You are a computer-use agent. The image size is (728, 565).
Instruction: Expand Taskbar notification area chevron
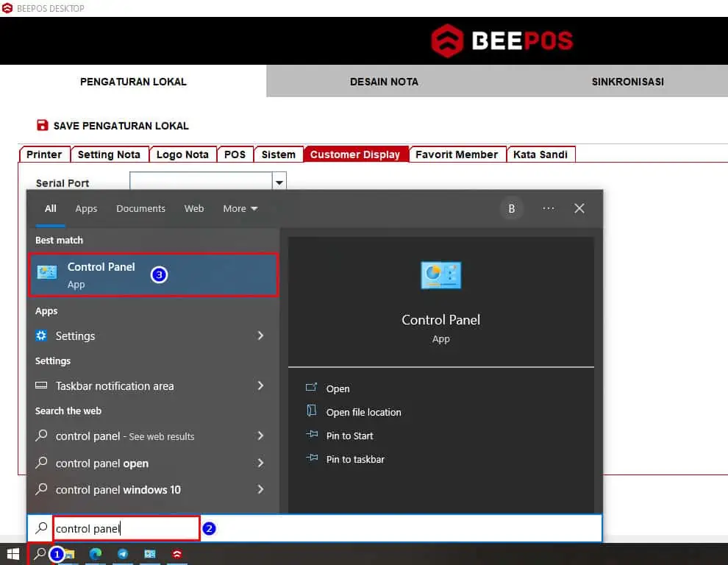tap(260, 385)
